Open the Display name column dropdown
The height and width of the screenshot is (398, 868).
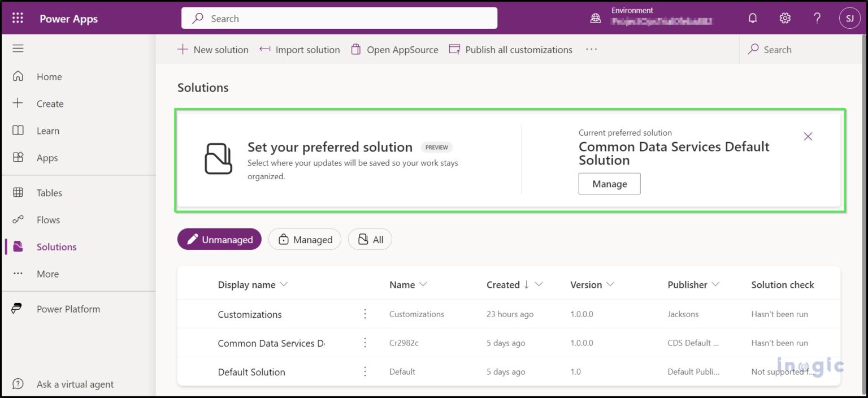coord(283,284)
